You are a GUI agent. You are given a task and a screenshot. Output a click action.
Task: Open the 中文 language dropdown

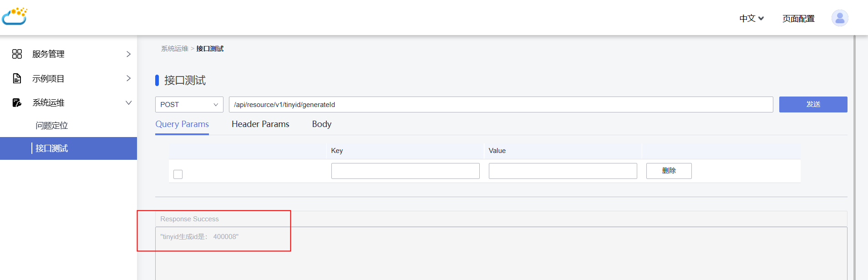tap(751, 19)
